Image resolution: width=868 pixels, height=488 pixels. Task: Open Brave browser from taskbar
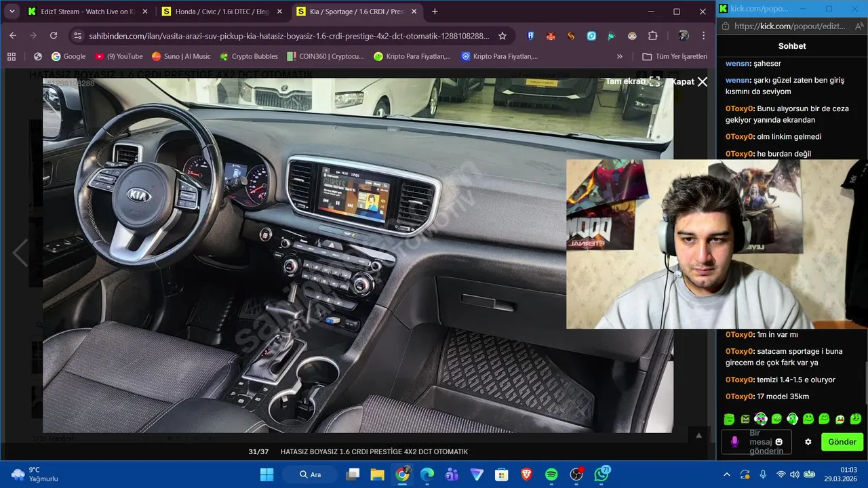point(527,474)
